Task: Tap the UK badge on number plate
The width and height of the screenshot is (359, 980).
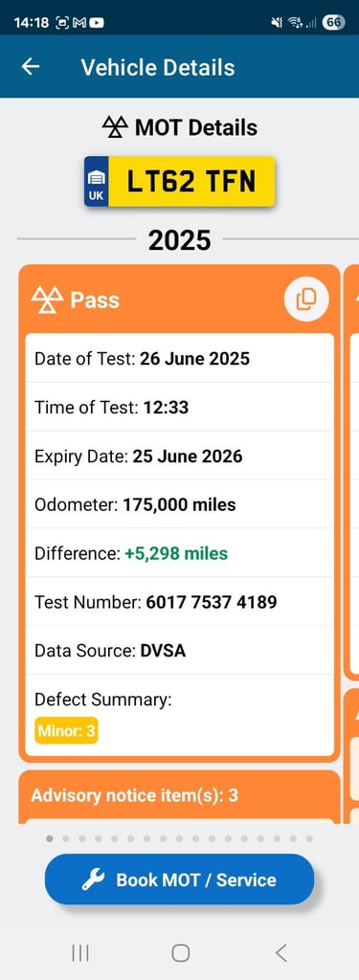Action: click(x=97, y=181)
